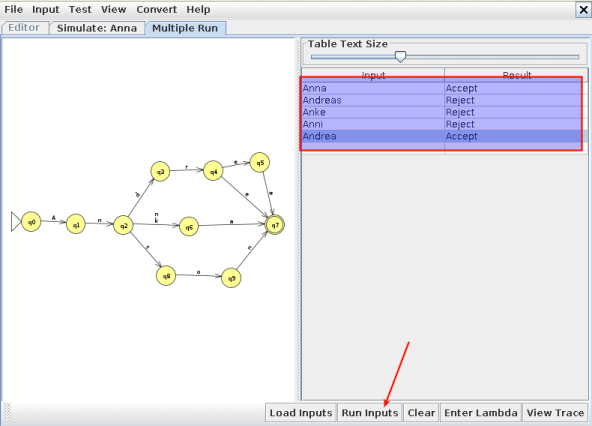Click the Run Inputs button

click(x=370, y=413)
